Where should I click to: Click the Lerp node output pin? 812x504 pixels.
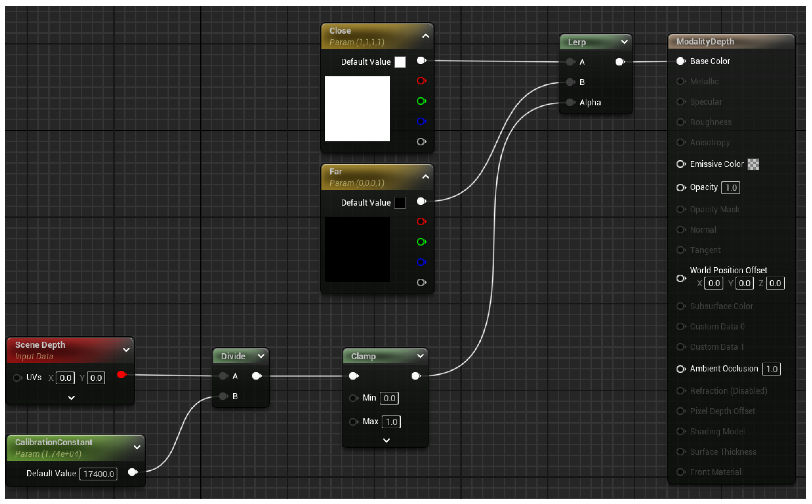[620, 62]
